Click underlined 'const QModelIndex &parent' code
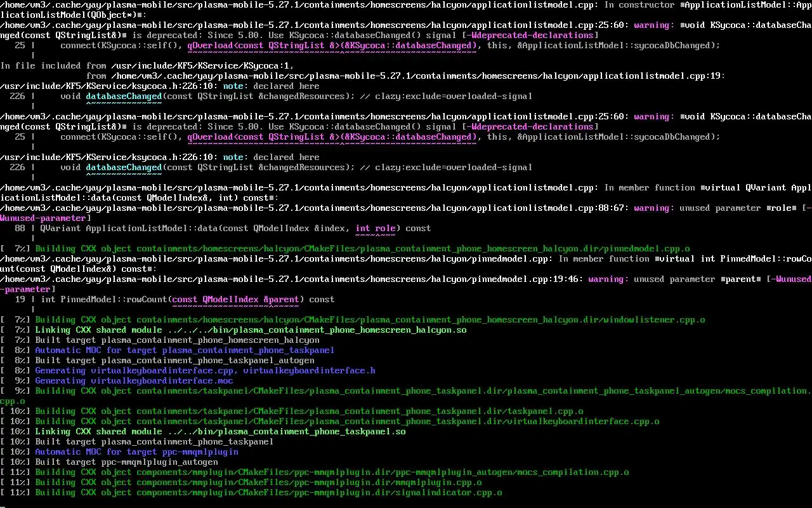Image resolution: width=812 pixels, height=508 pixels. point(236,300)
